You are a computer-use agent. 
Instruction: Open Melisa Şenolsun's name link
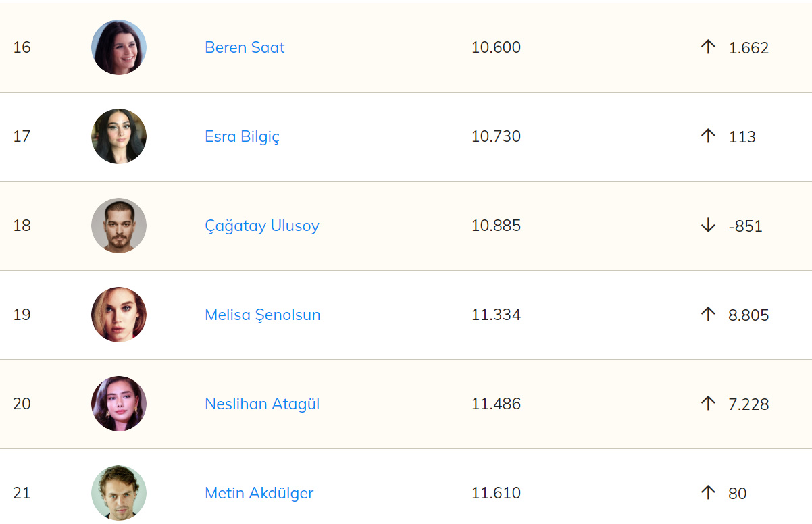pyautogui.click(x=262, y=315)
